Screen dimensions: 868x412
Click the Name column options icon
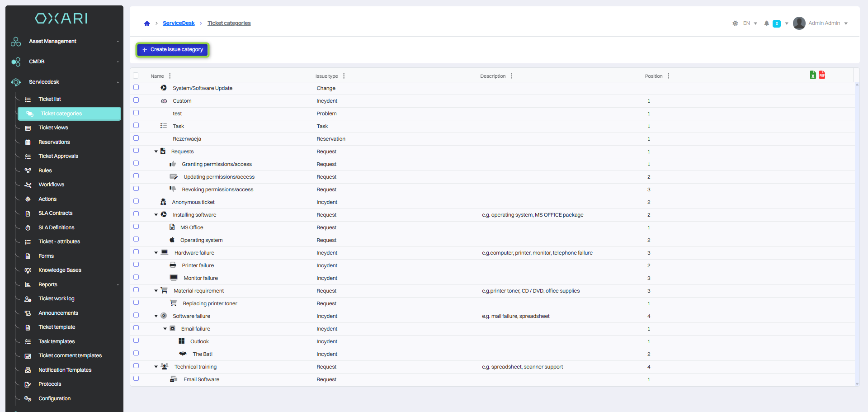tap(170, 76)
